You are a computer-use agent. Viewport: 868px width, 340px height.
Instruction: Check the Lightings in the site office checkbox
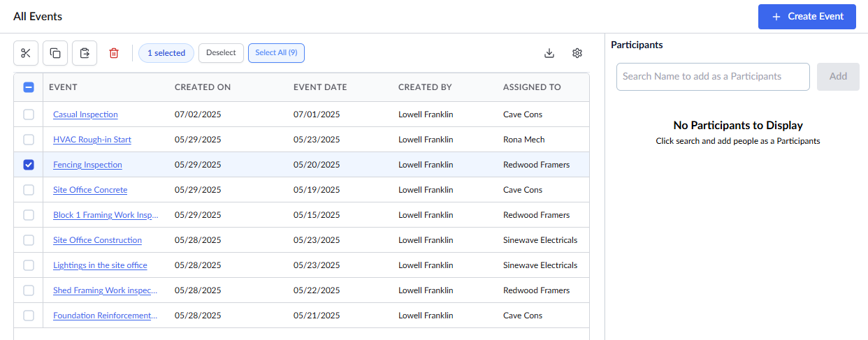point(29,265)
